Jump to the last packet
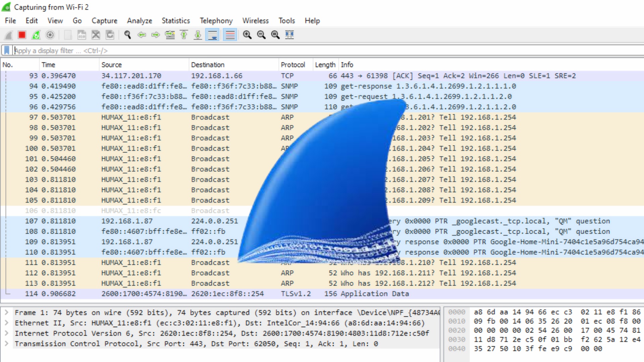Screen dimensions: 644x362 [198, 35]
